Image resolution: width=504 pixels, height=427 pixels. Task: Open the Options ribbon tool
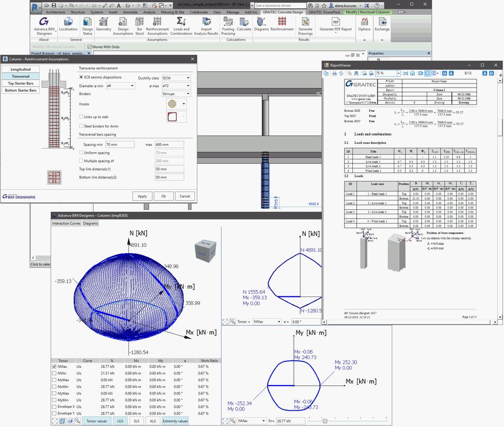pyautogui.click(x=364, y=24)
